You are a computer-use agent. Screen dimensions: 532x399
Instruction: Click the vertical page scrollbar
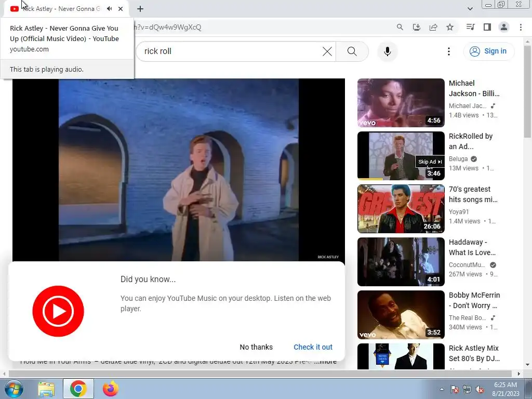(527, 91)
